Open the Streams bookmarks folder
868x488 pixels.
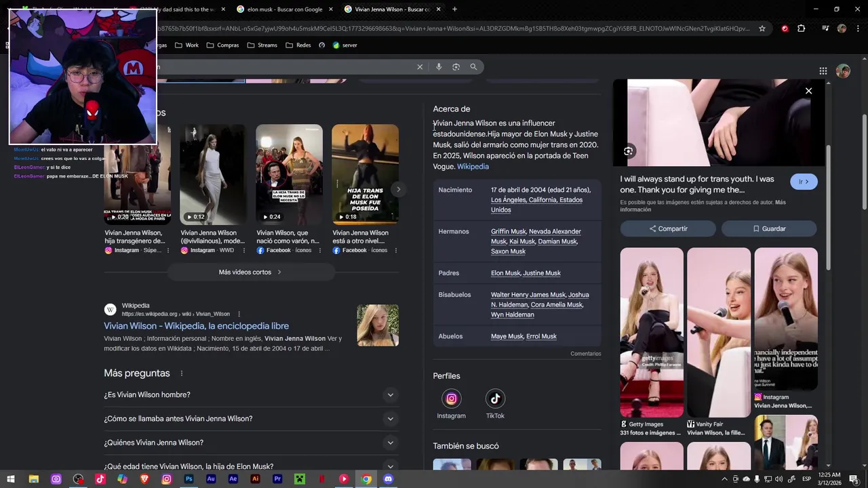pyautogui.click(x=262, y=45)
